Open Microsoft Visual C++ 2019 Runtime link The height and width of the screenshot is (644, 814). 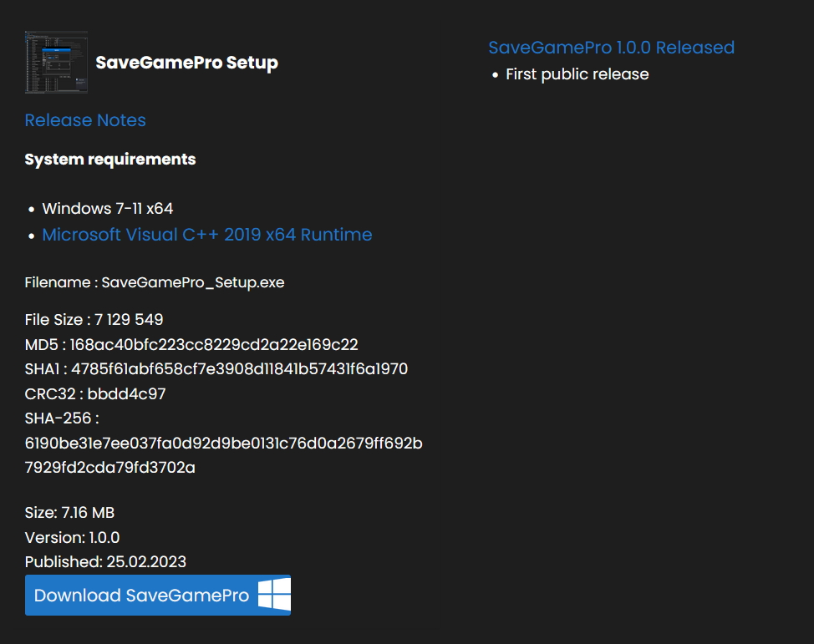coord(207,235)
